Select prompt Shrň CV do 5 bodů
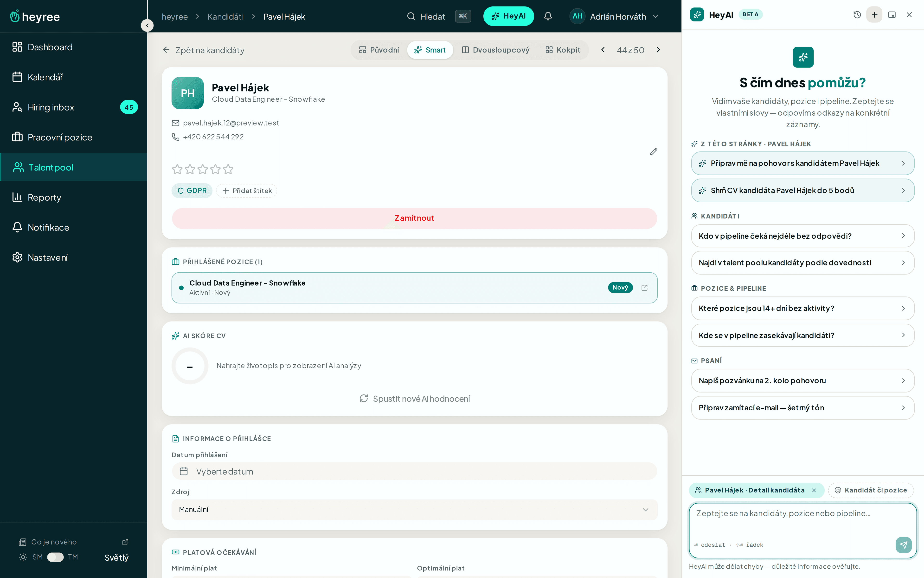The image size is (924, 578). 802,190
